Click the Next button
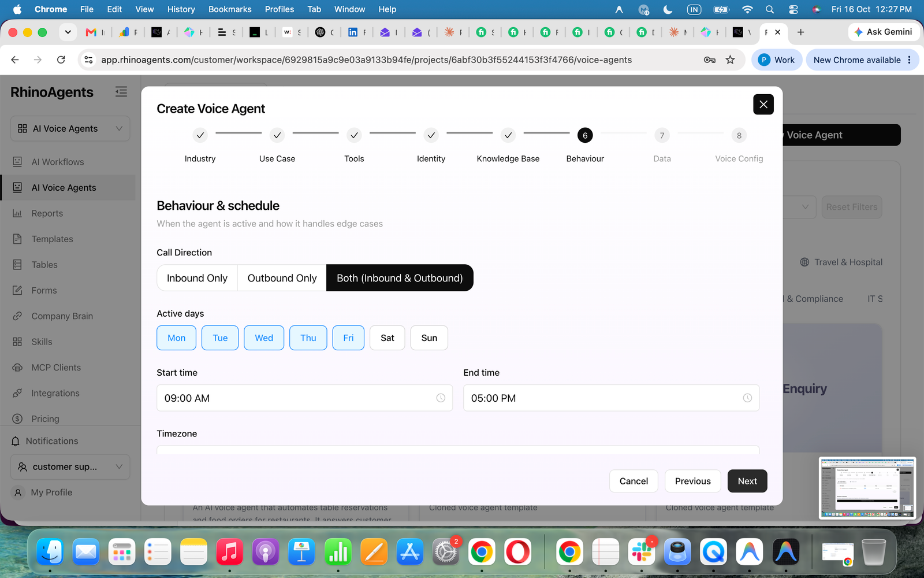The height and width of the screenshot is (578, 924). click(x=747, y=481)
